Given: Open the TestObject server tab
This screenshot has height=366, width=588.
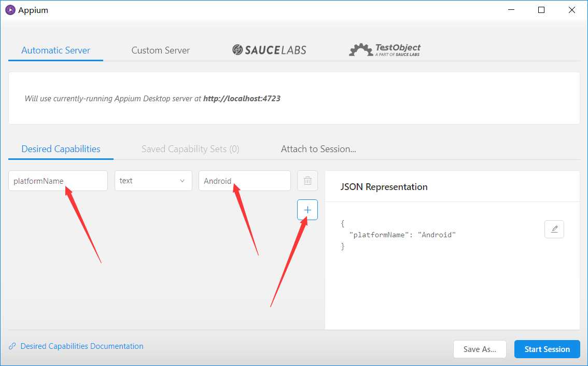Looking at the screenshot, I should (x=385, y=50).
